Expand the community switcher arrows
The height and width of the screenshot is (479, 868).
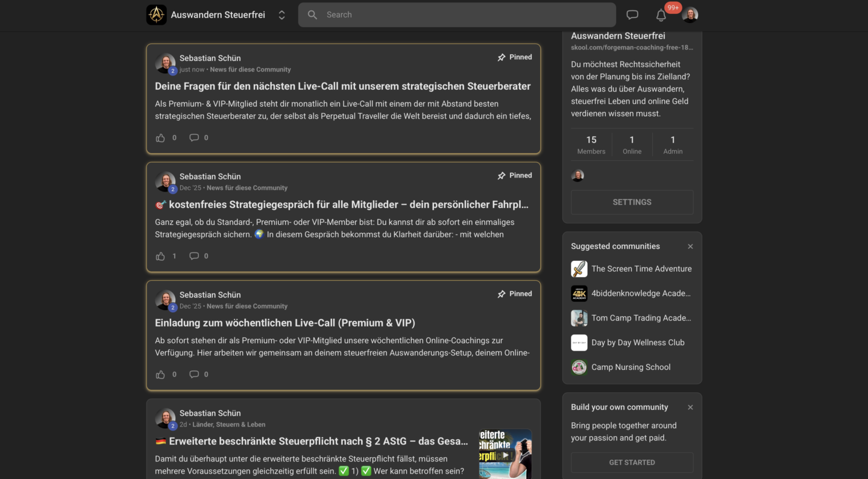281,15
